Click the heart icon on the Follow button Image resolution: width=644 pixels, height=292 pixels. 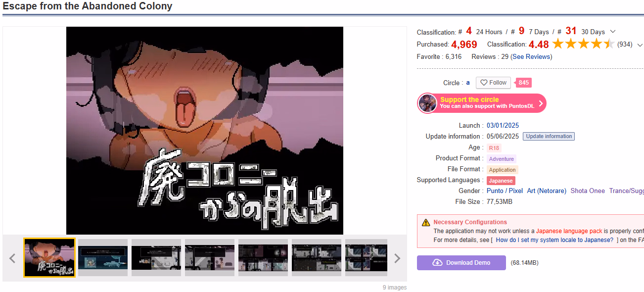click(x=484, y=83)
